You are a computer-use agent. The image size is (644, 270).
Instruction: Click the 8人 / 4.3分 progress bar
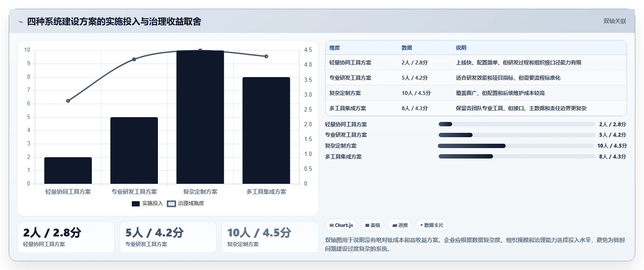517,156
